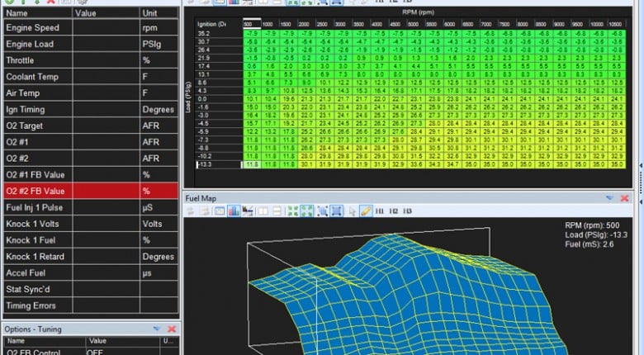644x355 pixels.
Task: Select the 3D bar graph view icon in Fuel Map
Action: (x=234, y=211)
